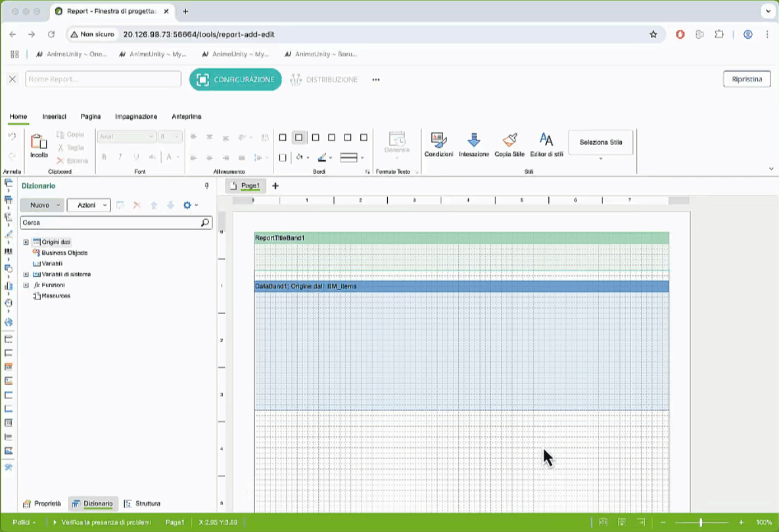This screenshot has width=779, height=532.
Task: Open the Nuovo dropdown
Action: [x=41, y=205]
